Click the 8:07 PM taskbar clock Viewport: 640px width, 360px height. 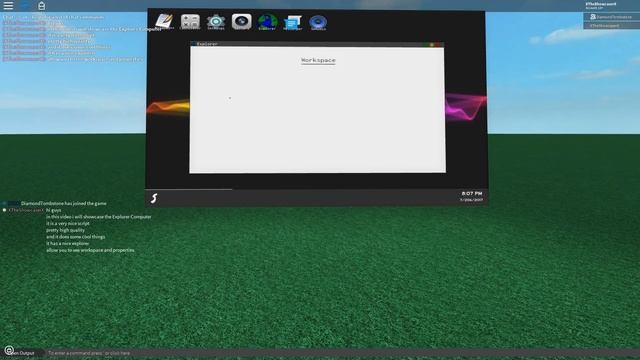click(472, 193)
